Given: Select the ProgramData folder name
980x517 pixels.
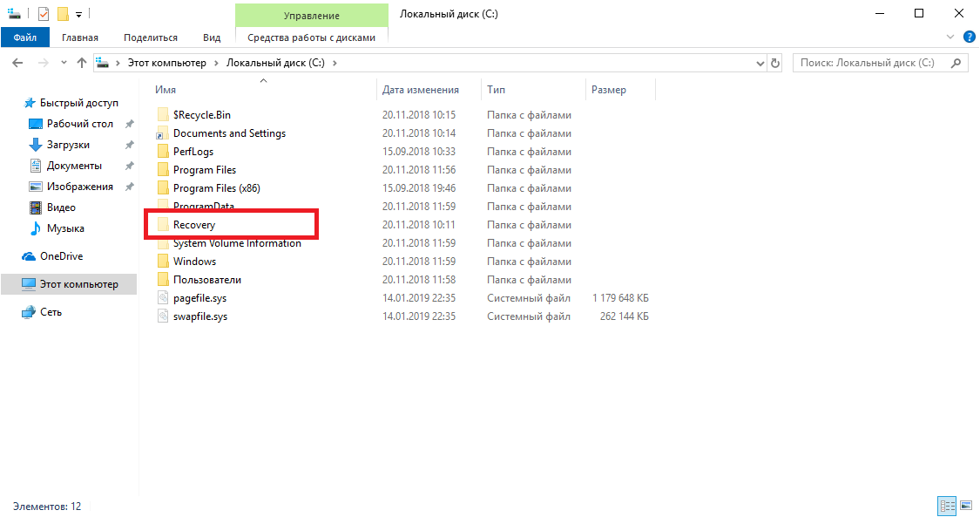Looking at the screenshot, I should coord(204,205).
